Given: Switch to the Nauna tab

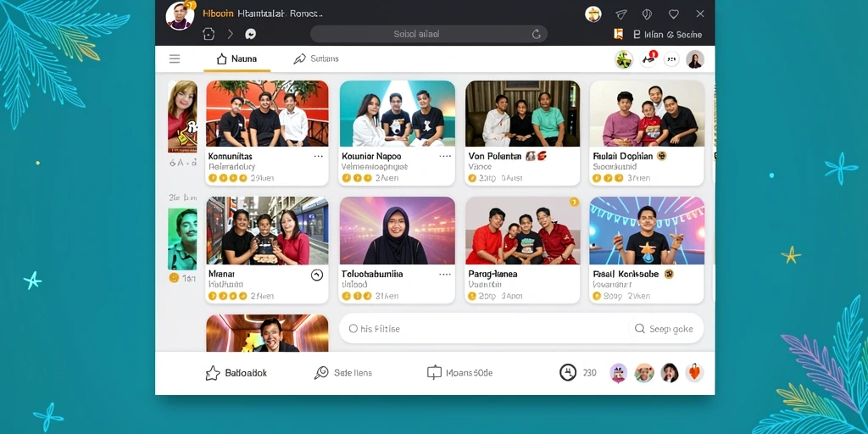Looking at the screenshot, I should coord(236,58).
